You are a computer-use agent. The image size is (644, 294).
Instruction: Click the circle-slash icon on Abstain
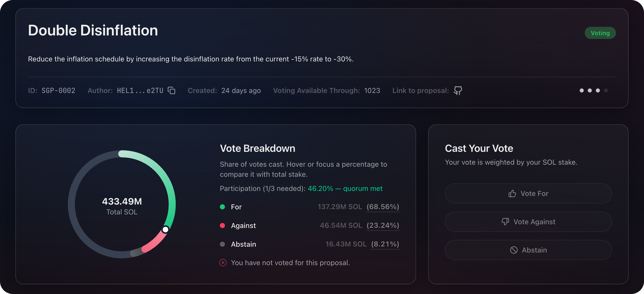[x=514, y=250]
